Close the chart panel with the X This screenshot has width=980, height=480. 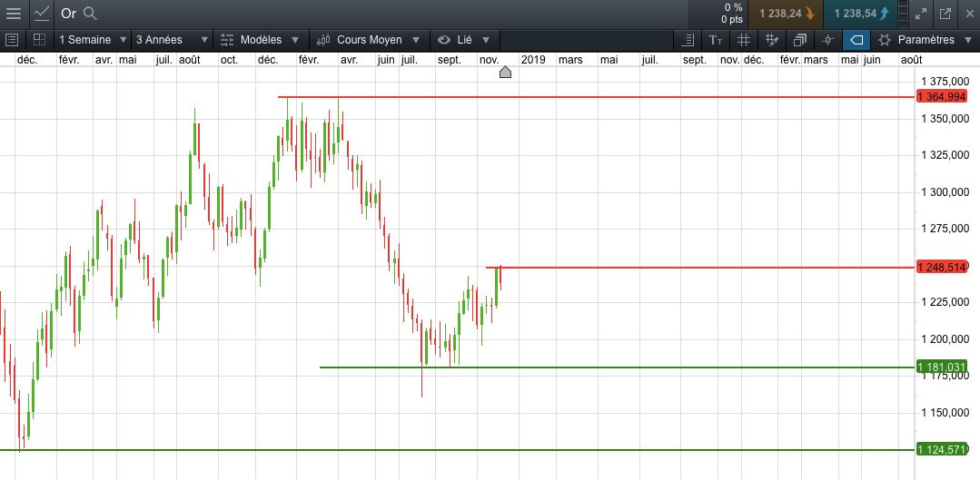click(x=969, y=13)
